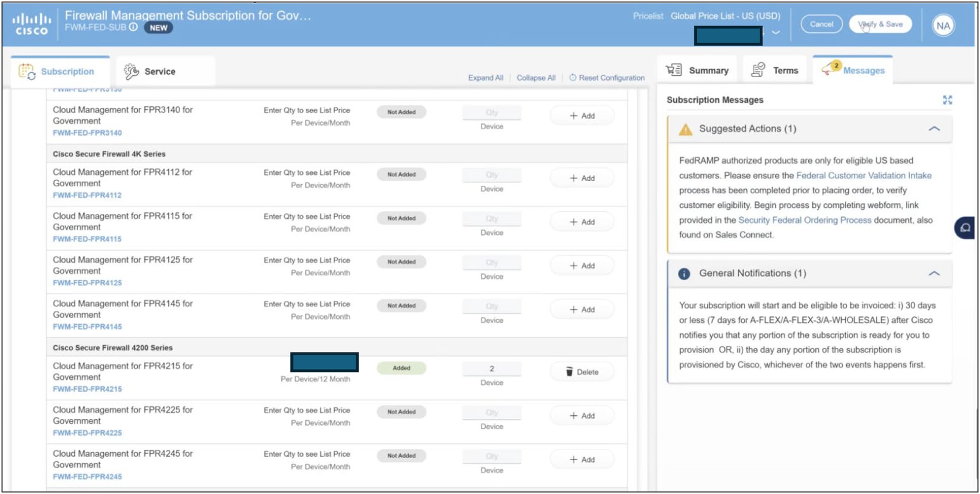Click Collapse All
The width and height of the screenshot is (980, 494).
[x=536, y=78]
